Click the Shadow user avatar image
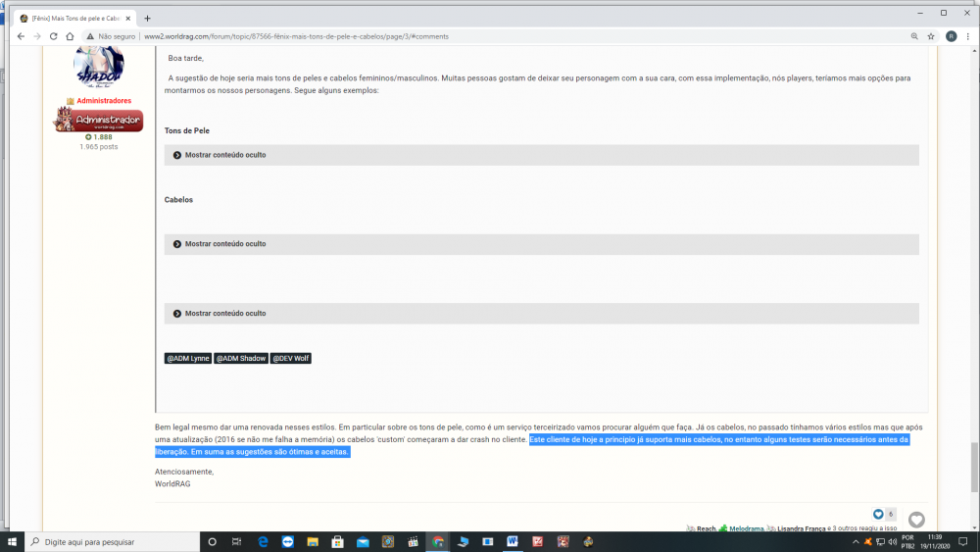The width and height of the screenshot is (980, 552). (x=99, y=66)
